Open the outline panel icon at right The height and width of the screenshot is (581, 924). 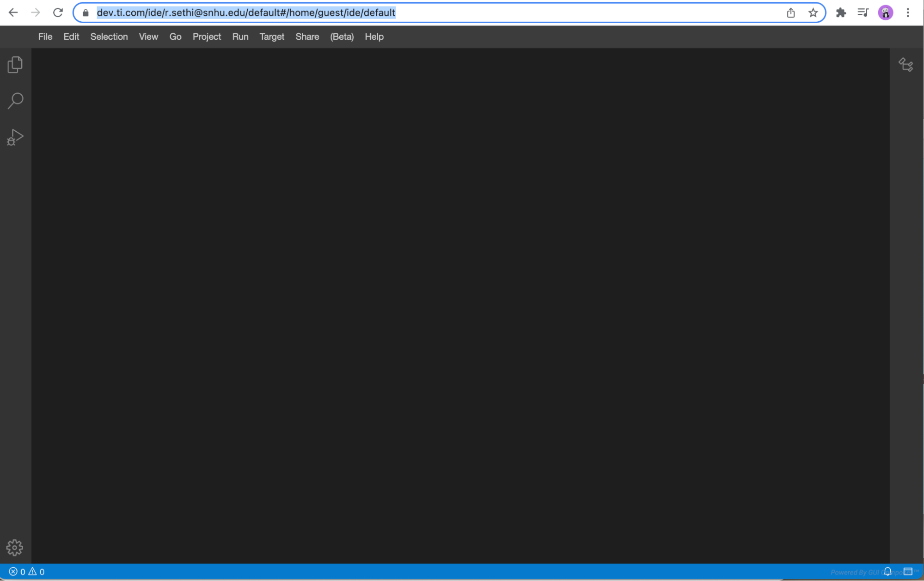(906, 65)
